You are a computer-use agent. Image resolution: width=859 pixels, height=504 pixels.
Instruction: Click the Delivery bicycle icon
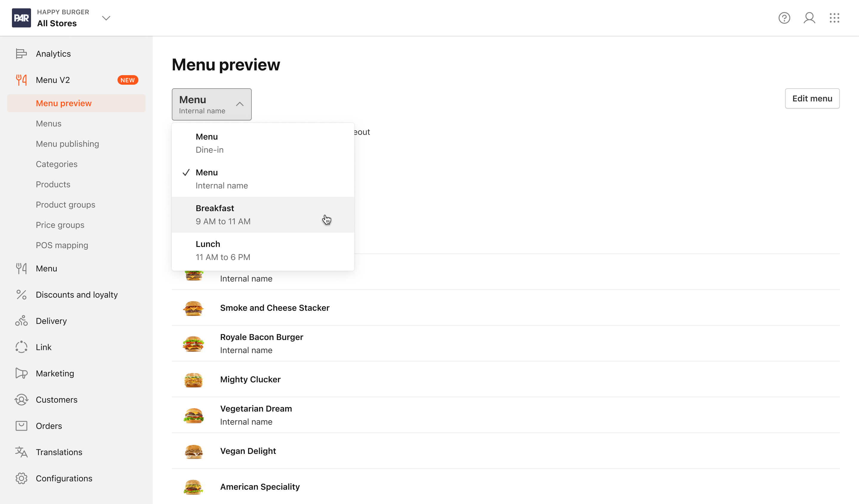click(21, 321)
